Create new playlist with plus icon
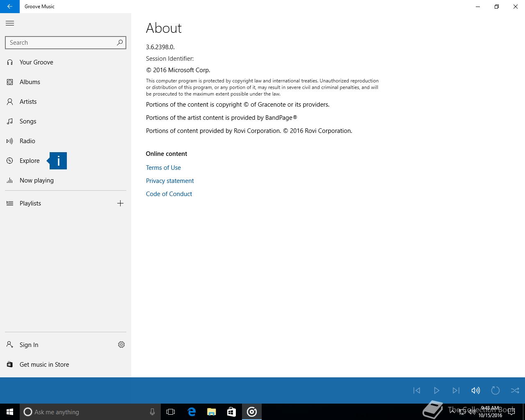525x420 pixels. pos(120,203)
